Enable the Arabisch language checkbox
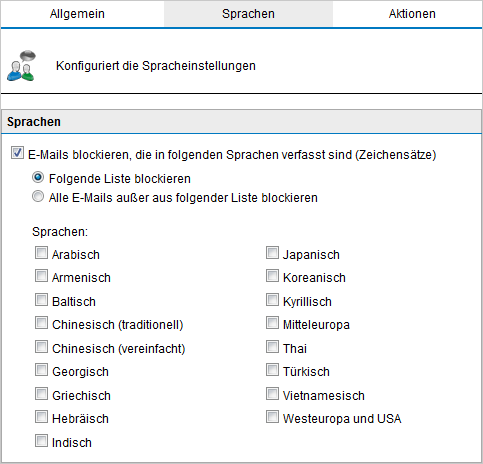The image size is (483, 464). coord(41,253)
